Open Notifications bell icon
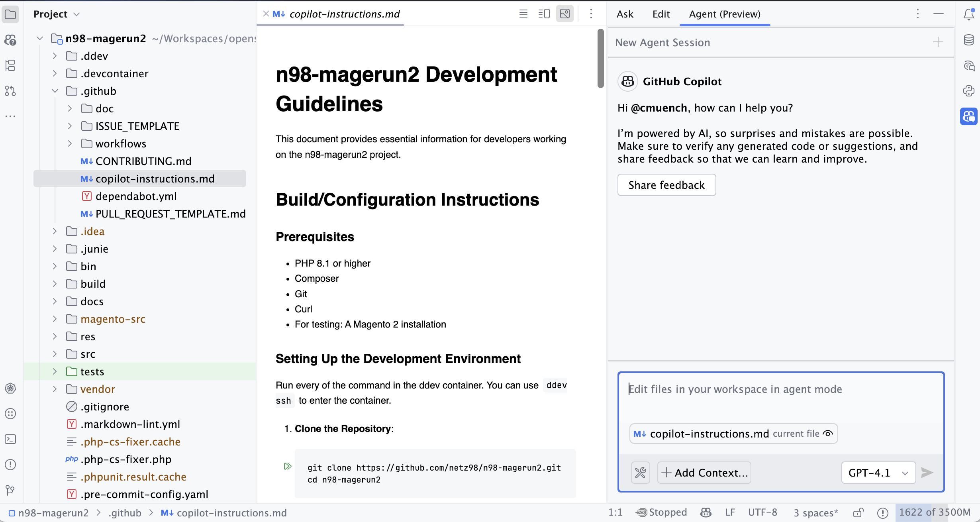The image size is (980, 522). pos(969,14)
